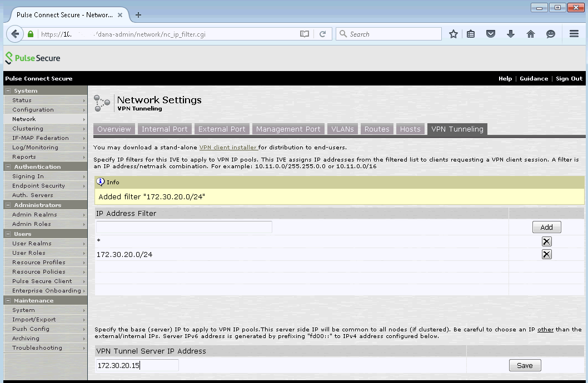Image resolution: width=588 pixels, height=383 pixels.
Task: Expand the Network submenu in sidebar
Action: (84, 119)
